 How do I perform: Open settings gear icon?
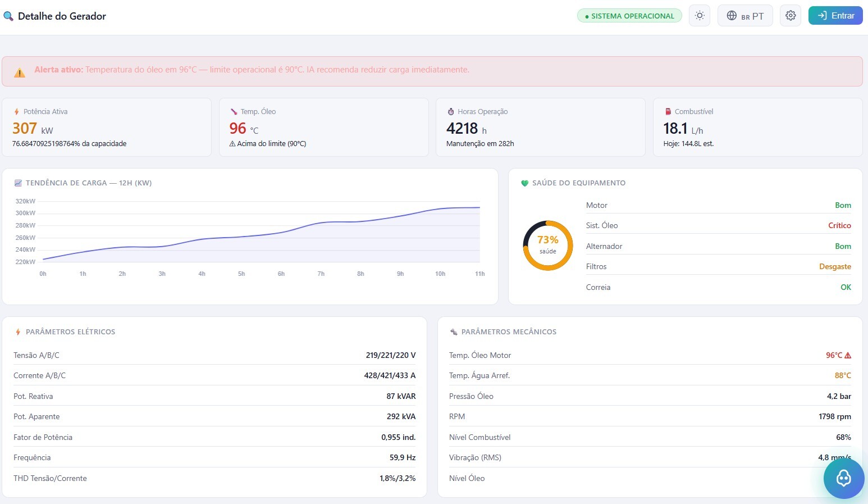point(791,16)
